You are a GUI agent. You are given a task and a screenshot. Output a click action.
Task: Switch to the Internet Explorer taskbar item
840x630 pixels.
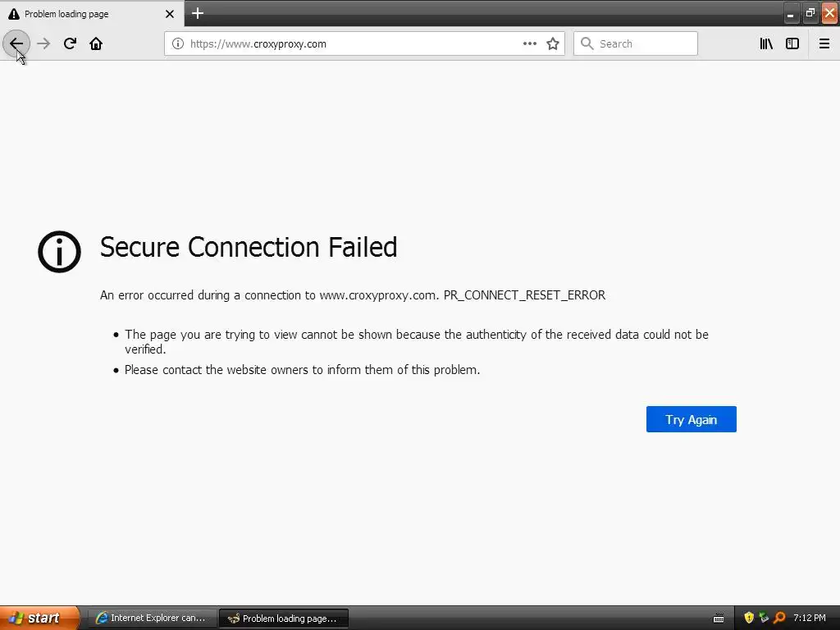coord(152,618)
